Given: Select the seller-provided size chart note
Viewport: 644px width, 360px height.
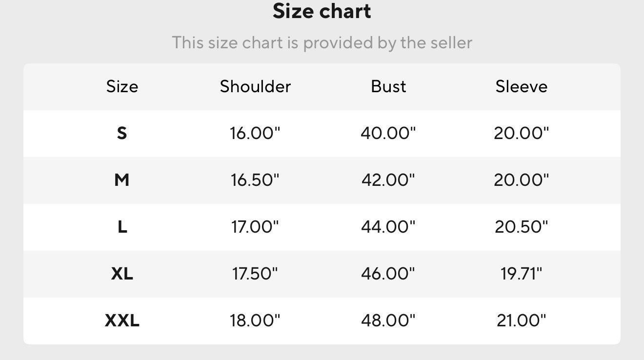Looking at the screenshot, I should (x=322, y=43).
